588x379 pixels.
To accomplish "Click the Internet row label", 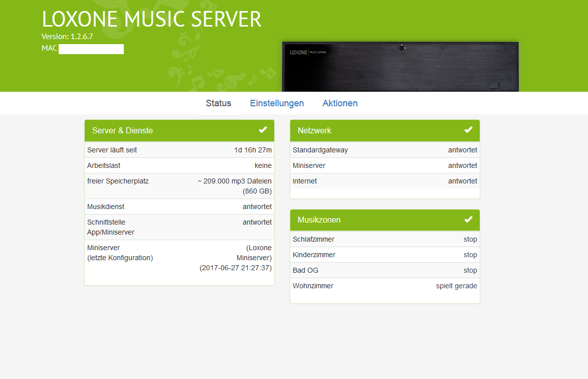I will point(304,181).
